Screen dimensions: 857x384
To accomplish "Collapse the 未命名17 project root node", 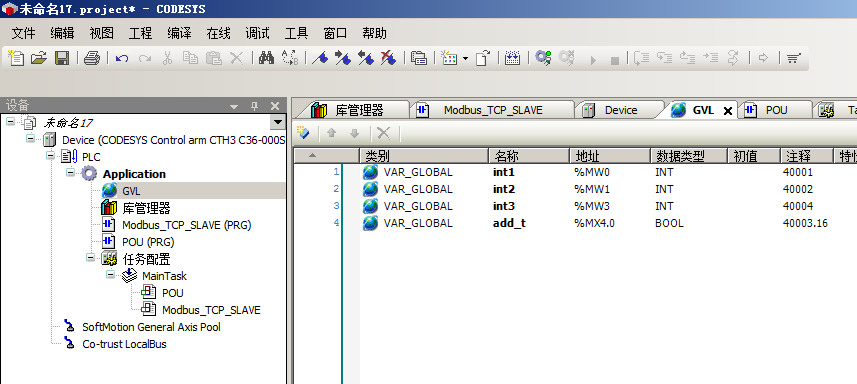I will (x=10, y=121).
